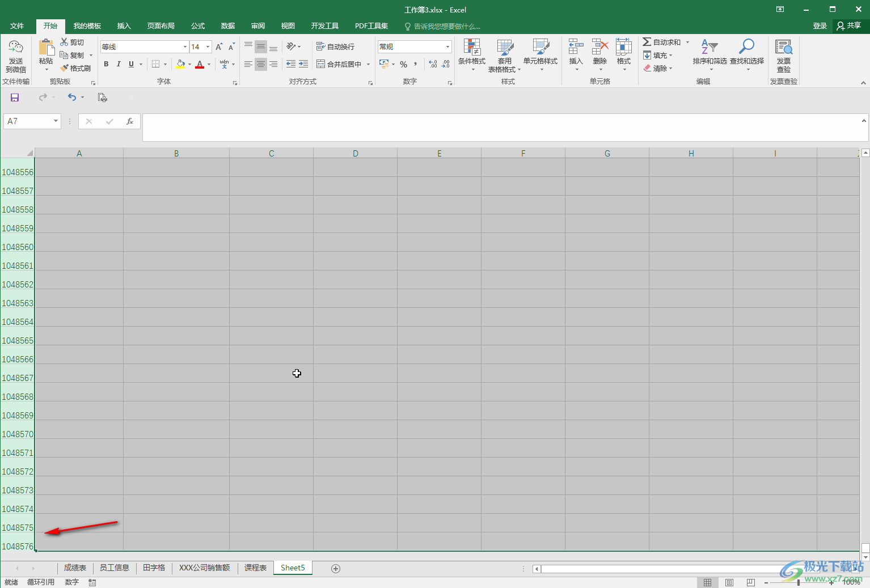Toggle Bold formatting
Viewport: 870px width, 588px height.
click(x=106, y=64)
